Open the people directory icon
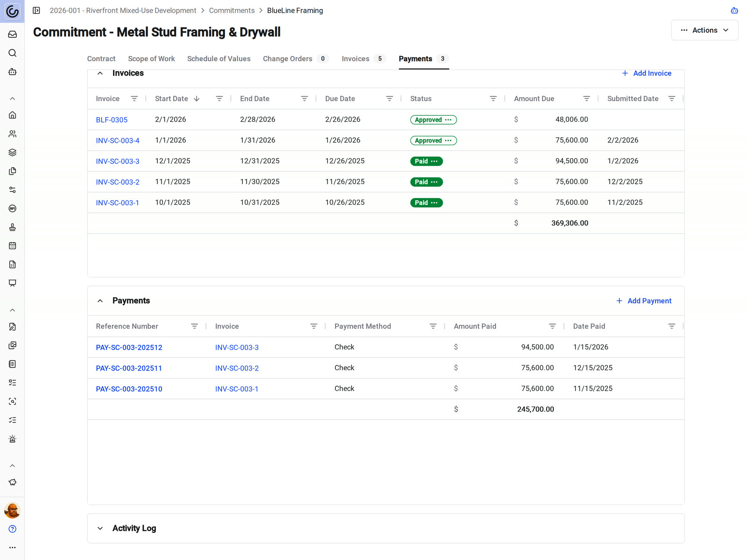747x560 pixels. pos(13,134)
